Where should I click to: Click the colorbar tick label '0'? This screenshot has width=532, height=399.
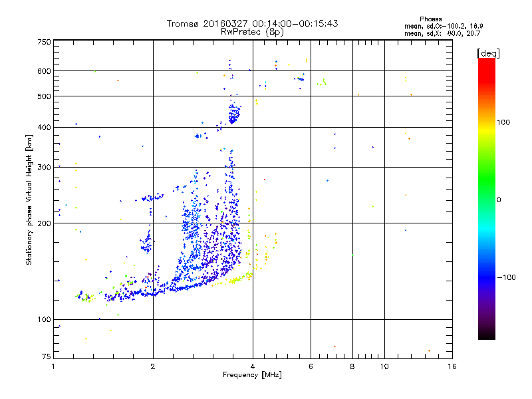(x=499, y=200)
